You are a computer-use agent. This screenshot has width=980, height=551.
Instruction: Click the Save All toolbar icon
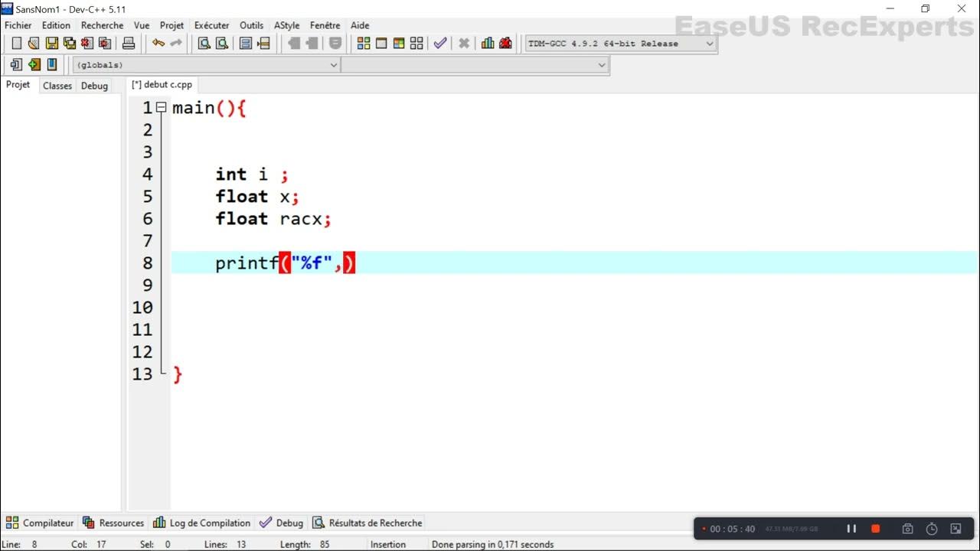(69, 44)
